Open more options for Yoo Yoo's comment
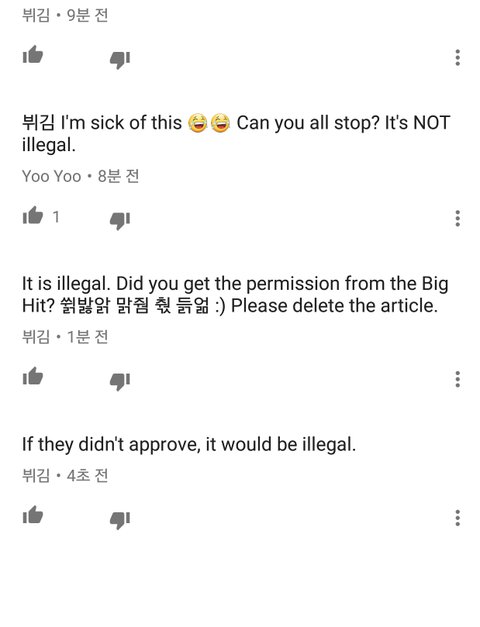This screenshot has width=480, height=627. click(458, 218)
